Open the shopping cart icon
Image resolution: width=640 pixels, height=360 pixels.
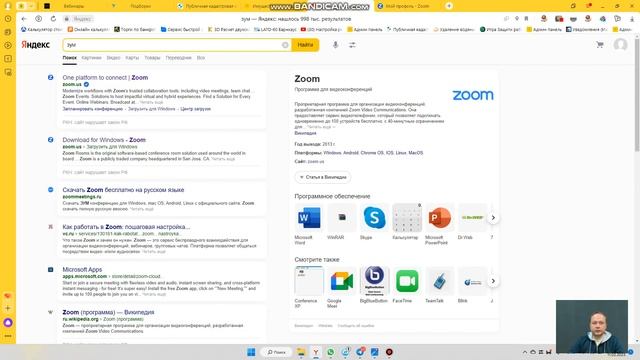600,44
